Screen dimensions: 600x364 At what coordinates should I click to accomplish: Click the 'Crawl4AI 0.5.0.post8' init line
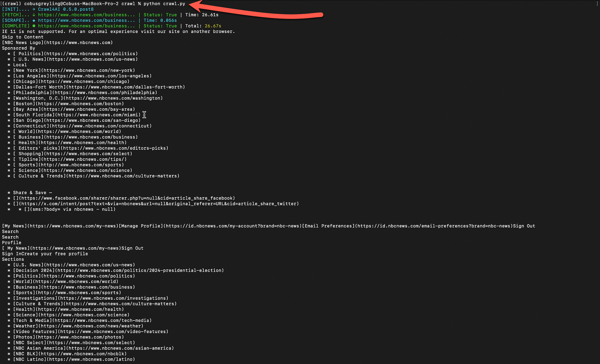(x=66, y=9)
